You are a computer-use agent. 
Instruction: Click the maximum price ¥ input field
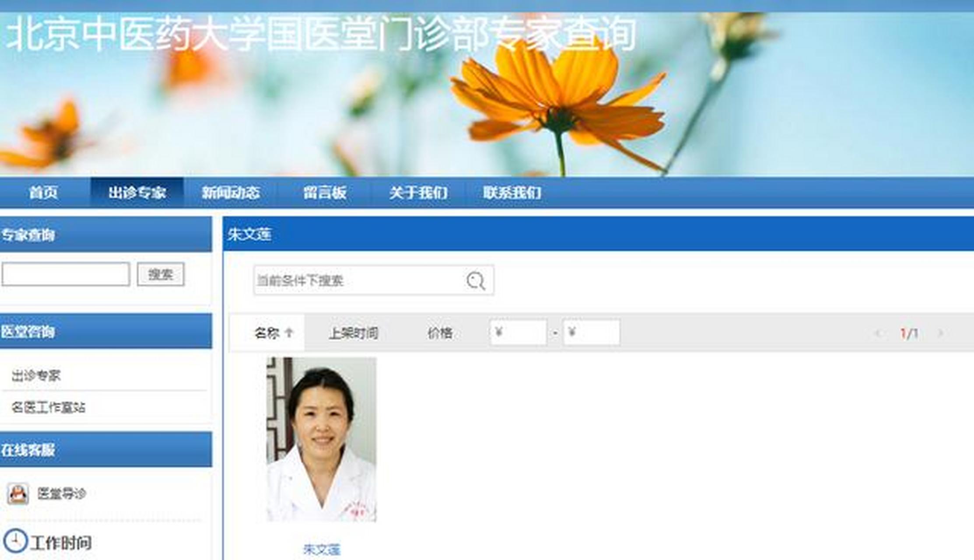592,332
